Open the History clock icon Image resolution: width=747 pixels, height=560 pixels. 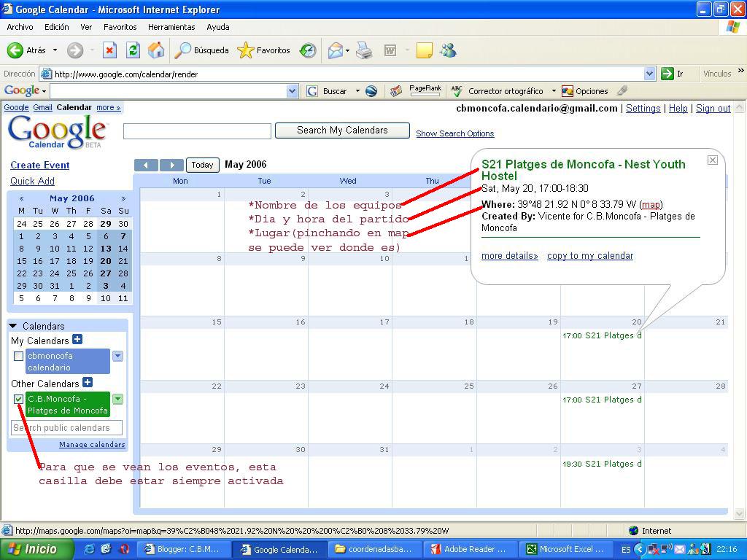click(308, 50)
